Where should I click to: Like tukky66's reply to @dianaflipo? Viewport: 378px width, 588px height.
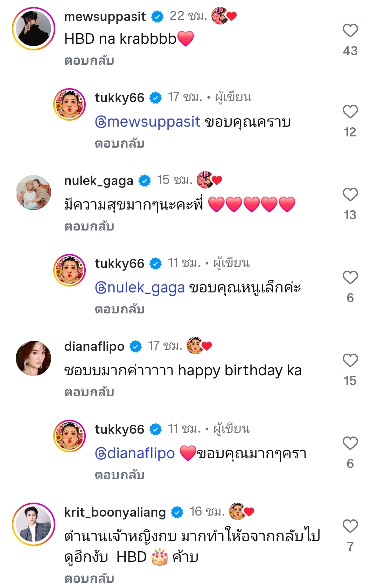[350, 443]
